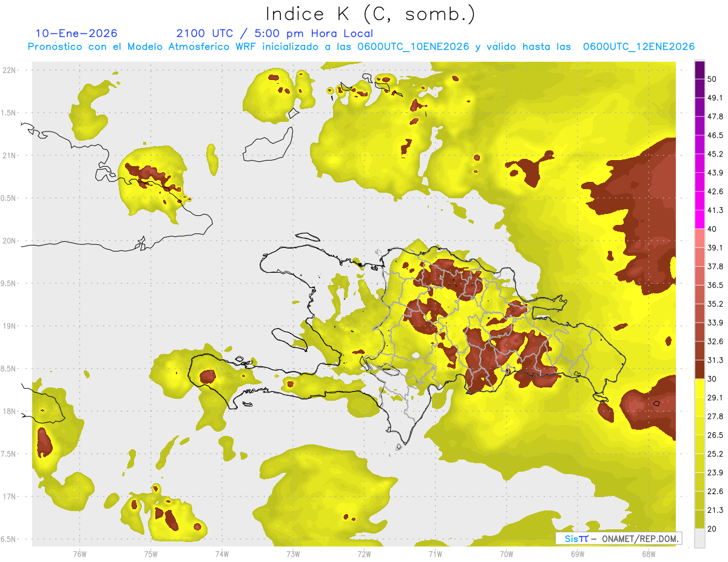Screen dimensions: 728x562
Task: Click the "74W" longitude axis label
Action: (x=222, y=554)
